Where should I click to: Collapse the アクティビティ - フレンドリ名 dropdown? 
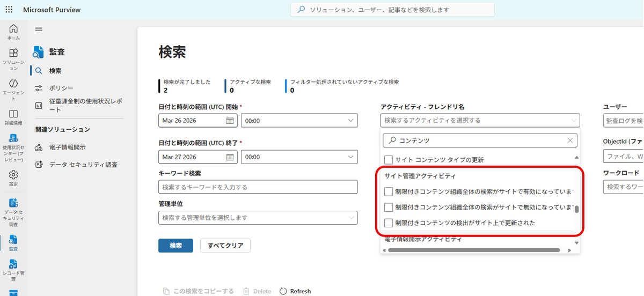pos(575,121)
